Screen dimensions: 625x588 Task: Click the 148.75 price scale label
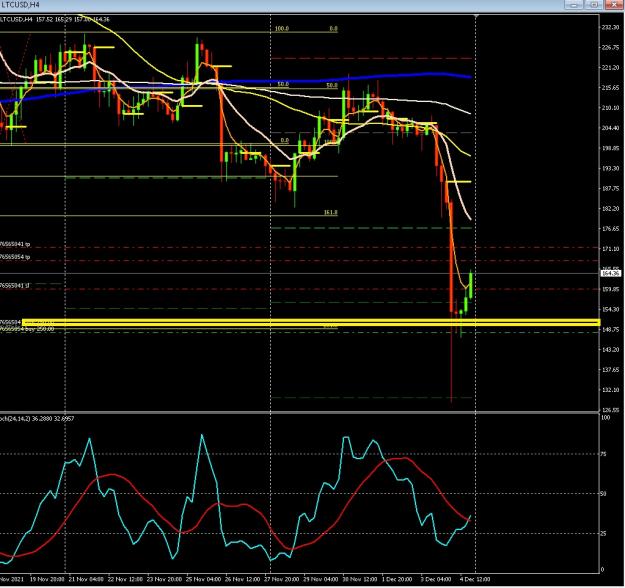pos(610,330)
